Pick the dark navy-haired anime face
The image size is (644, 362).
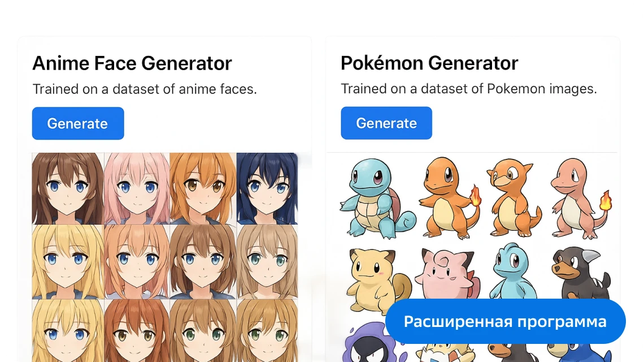click(267, 188)
